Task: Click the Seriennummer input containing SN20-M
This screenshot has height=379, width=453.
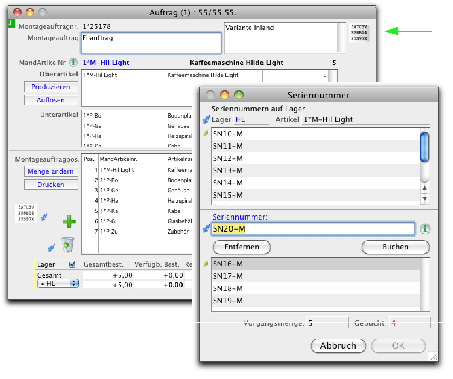Action: click(x=313, y=229)
